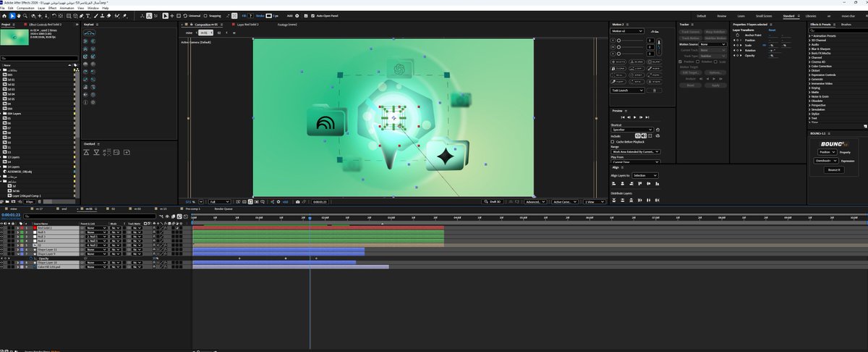This screenshot has height=352, width=868.
Task: Enable the Snapping checkbox
Action: (x=204, y=15)
